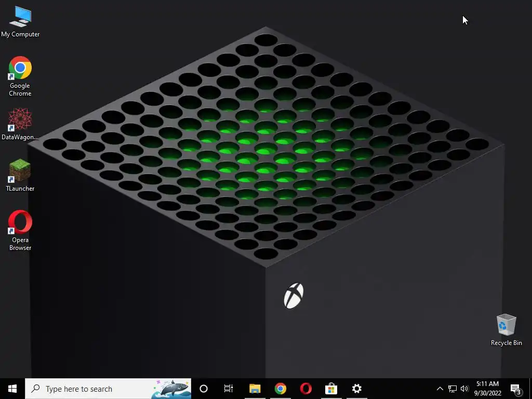Image resolution: width=532 pixels, height=399 pixels.
Task: Open the Action Center notifications icon
Action: 516,389
